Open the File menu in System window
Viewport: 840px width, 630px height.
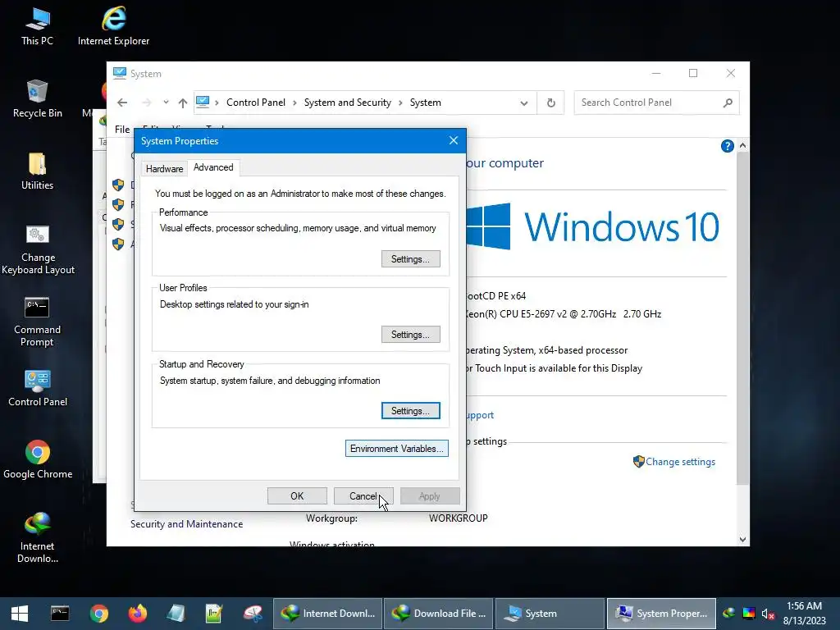tap(121, 129)
